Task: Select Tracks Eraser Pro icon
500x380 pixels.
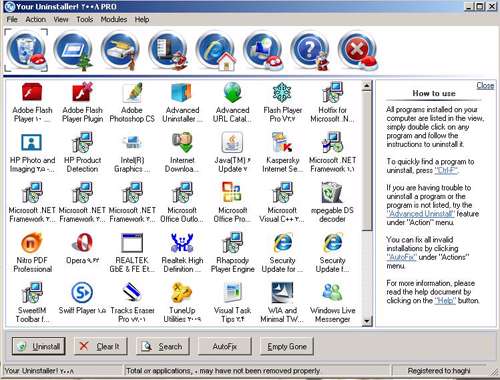Action: pos(132,292)
